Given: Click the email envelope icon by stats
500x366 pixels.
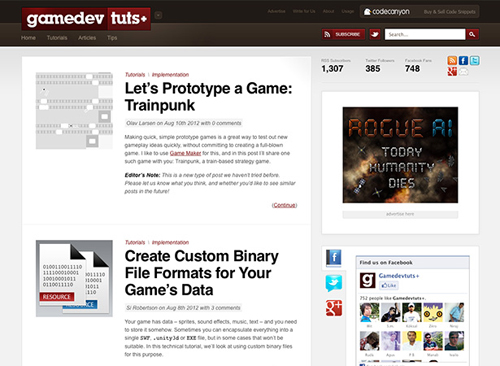Looking at the screenshot, I should coord(464,71).
